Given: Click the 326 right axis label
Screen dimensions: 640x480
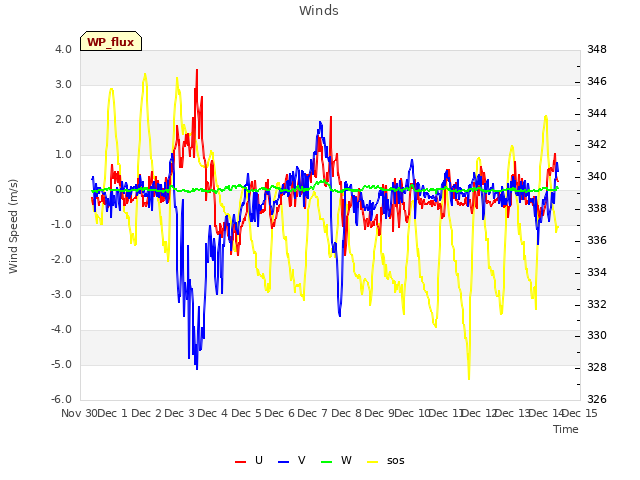Looking at the screenshot, I should click(x=597, y=400).
